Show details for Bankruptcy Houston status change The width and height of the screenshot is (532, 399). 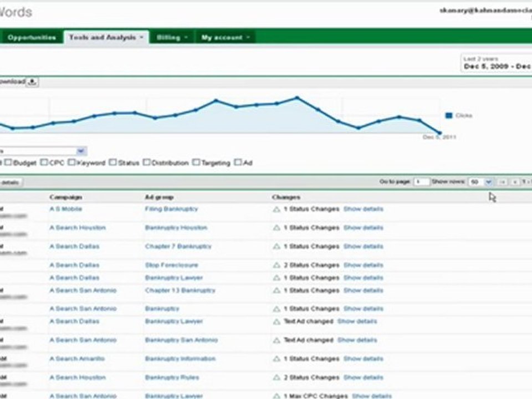(364, 228)
